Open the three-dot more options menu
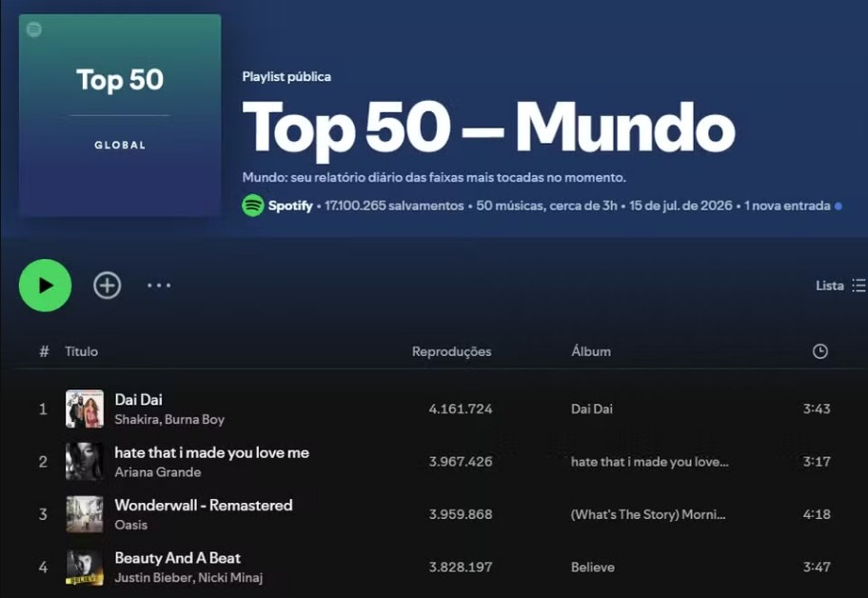Image resolution: width=868 pixels, height=598 pixels. (x=159, y=285)
